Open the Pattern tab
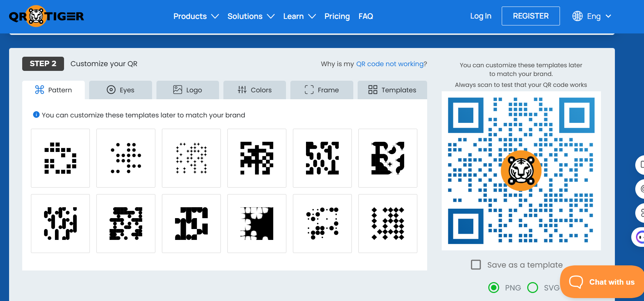The height and width of the screenshot is (301, 644). pos(53,90)
